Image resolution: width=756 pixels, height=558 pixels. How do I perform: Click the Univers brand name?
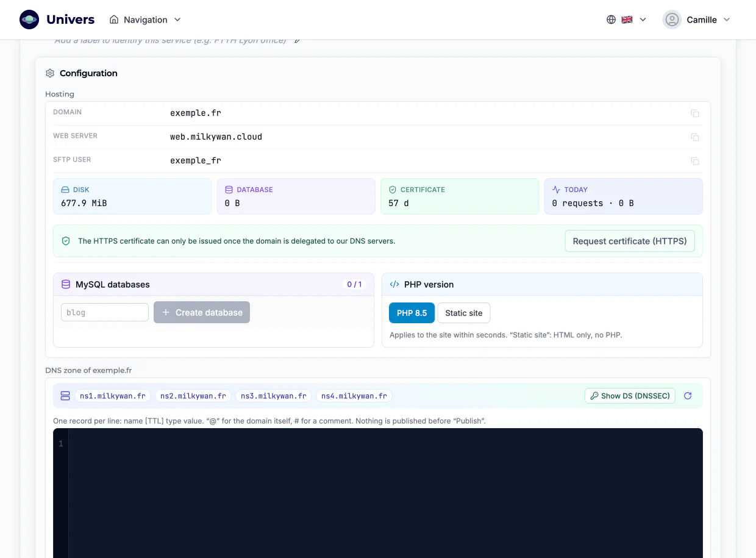pos(70,20)
